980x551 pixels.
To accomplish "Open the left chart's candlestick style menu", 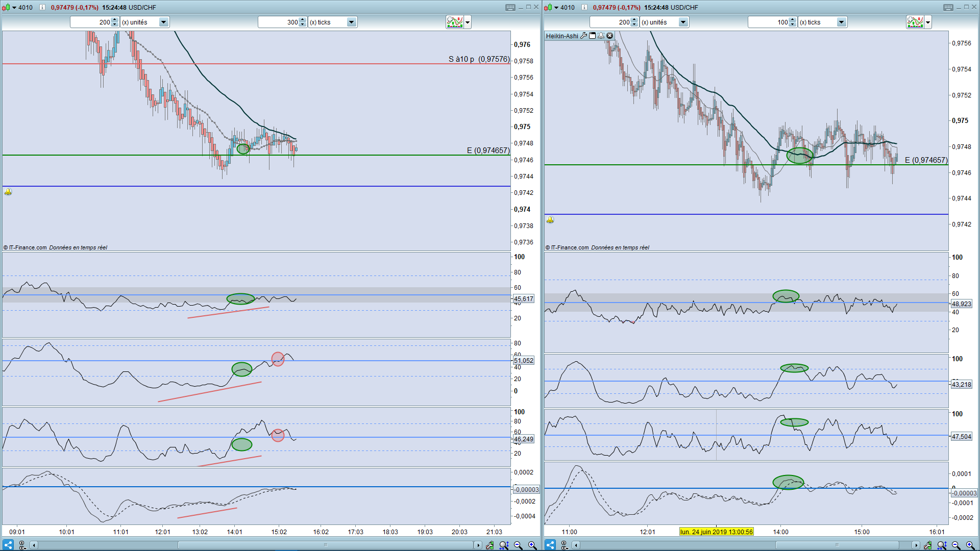I will tap(8, 7).
